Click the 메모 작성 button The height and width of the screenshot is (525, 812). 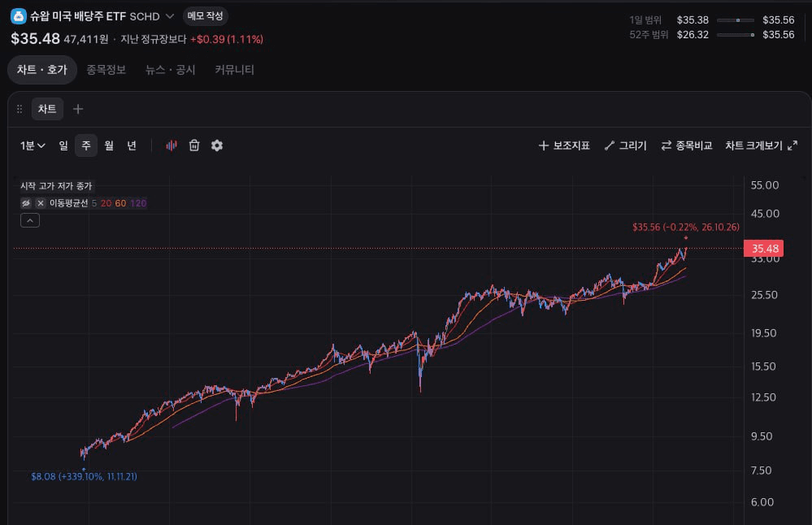(205, 16)
